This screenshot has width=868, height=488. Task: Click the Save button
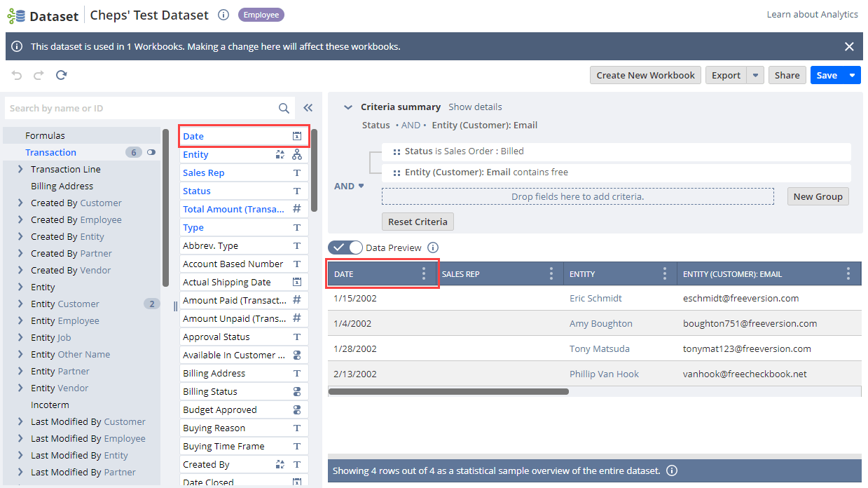coord(827,75)
